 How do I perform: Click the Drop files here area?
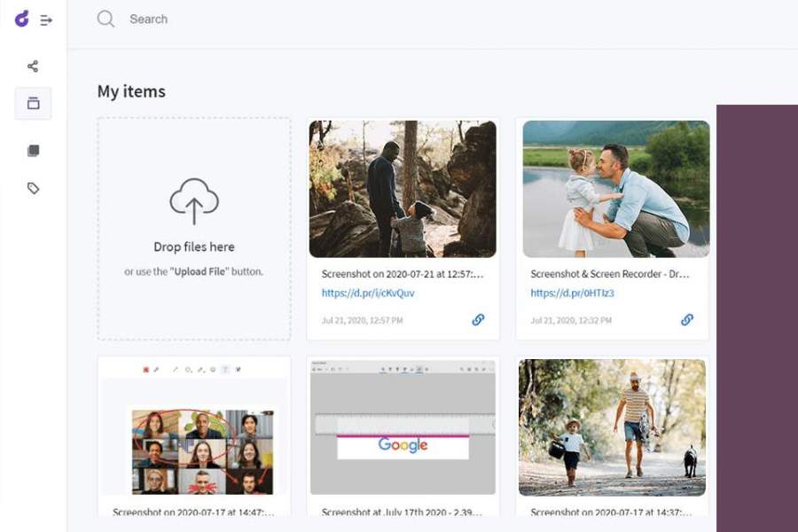[x=194, y=229]
